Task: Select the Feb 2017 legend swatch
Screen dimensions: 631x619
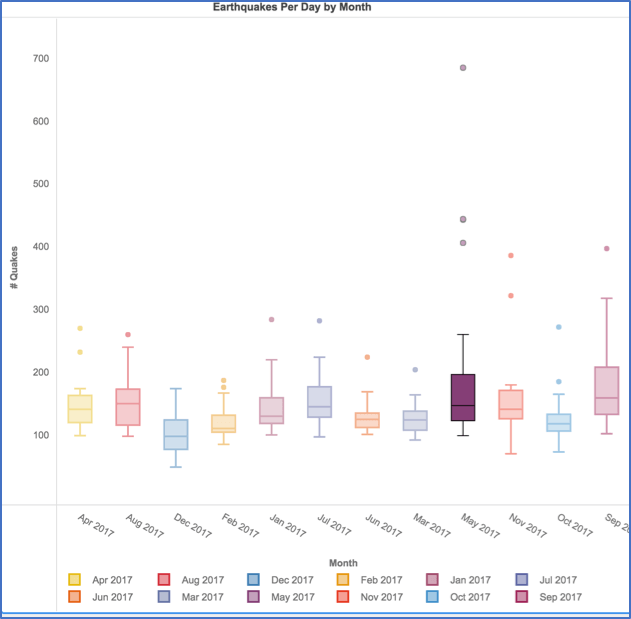Action: (343, 580)
